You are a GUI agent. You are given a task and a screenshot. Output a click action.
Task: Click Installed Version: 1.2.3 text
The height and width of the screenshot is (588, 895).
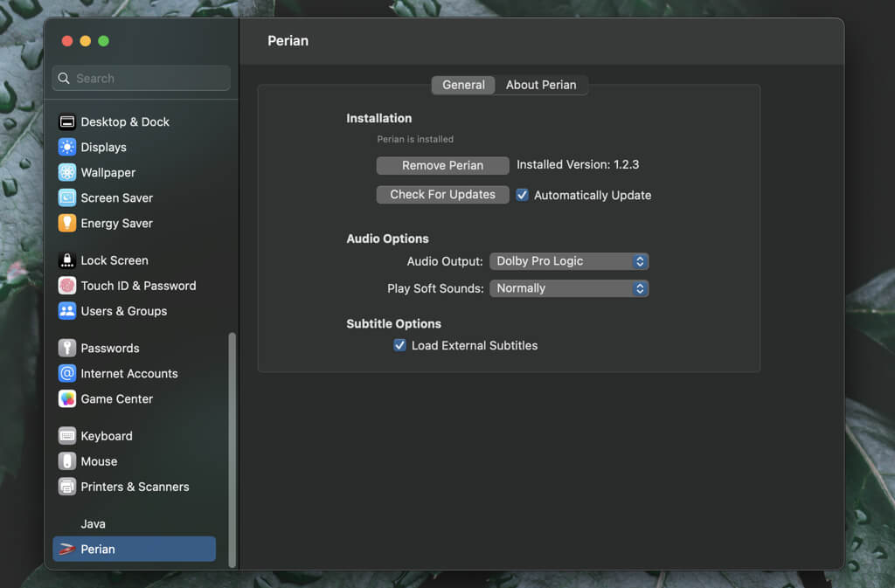(578, 164)
